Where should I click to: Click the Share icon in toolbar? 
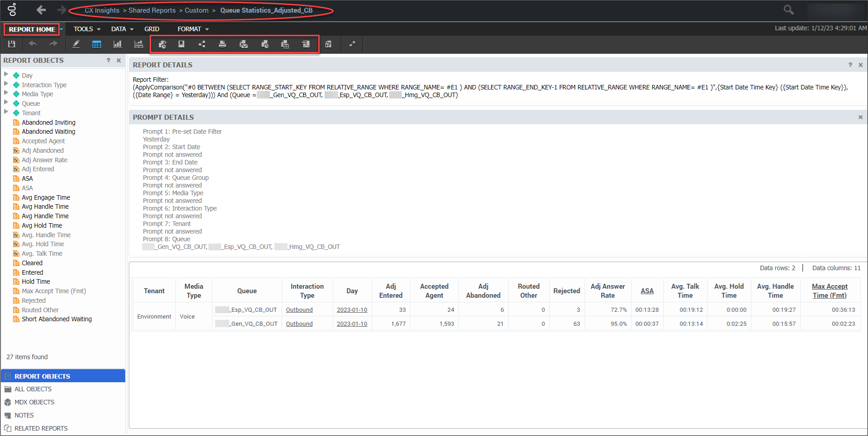pyautogui.click(x=202, y=44)
